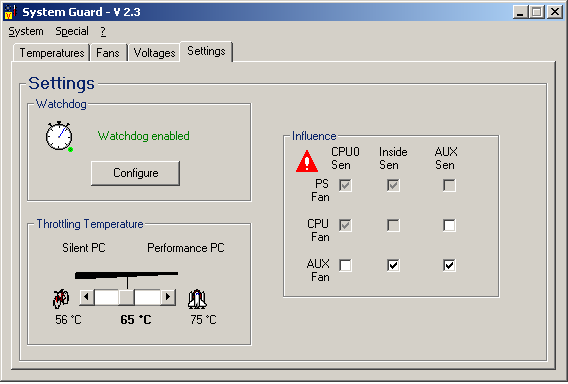Enable PS Fan AUX Sen checkbox
The height and width of the screenshot is (384, 568).
[x=449, y=185]
